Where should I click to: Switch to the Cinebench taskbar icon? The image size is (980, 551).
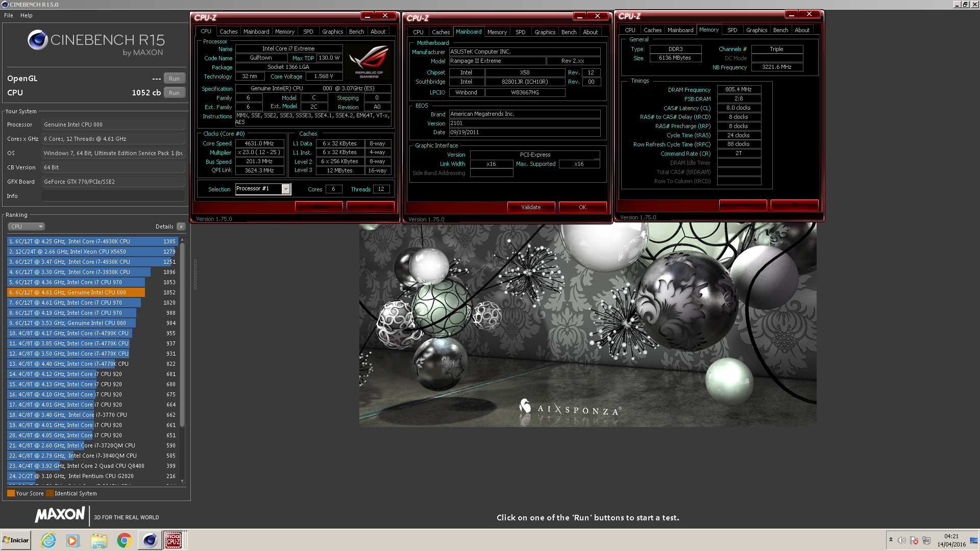150,540
